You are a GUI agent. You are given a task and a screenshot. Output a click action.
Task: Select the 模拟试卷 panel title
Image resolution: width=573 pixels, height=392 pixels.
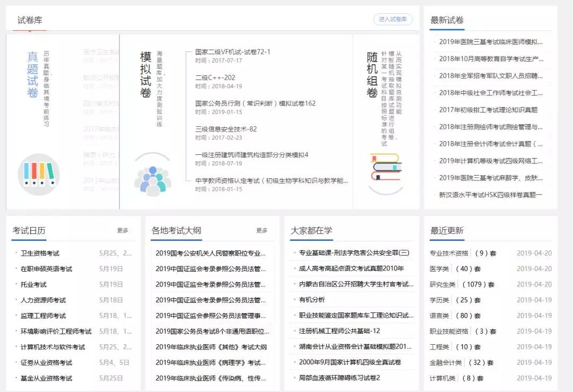145,74
